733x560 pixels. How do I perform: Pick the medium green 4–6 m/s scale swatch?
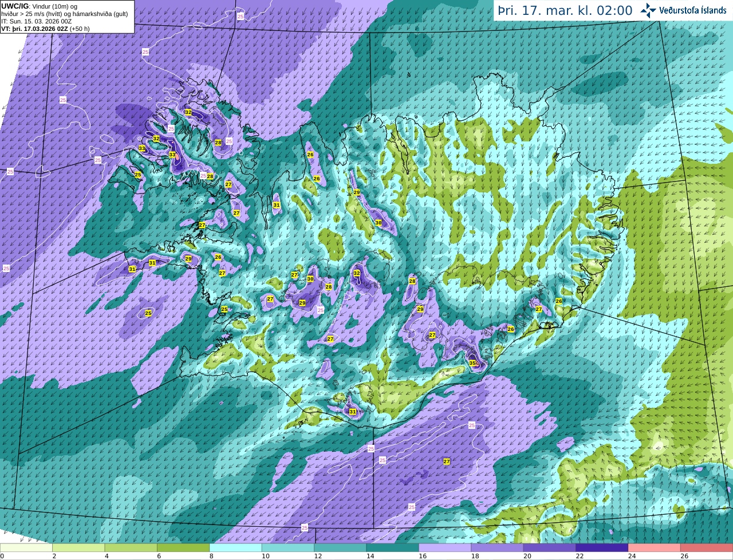coord(131,547)
